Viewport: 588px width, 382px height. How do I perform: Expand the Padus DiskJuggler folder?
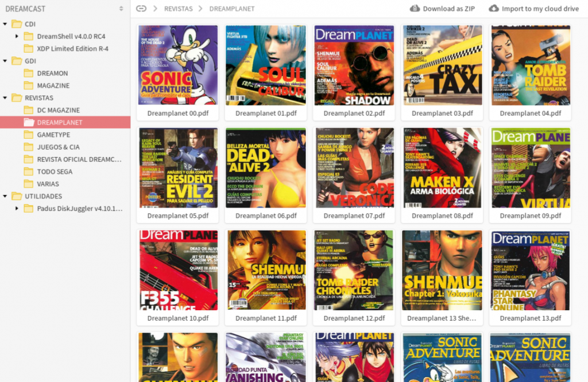17,208
